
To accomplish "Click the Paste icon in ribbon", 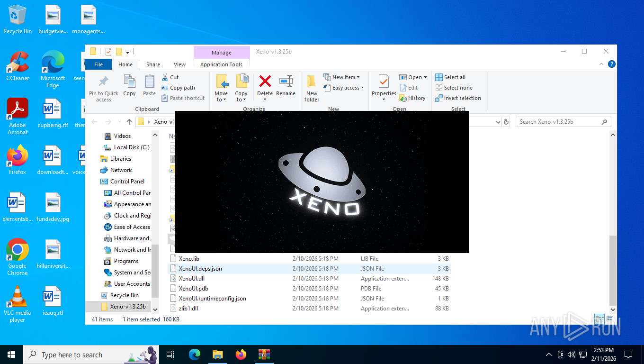I will click(x=149, y=82).
